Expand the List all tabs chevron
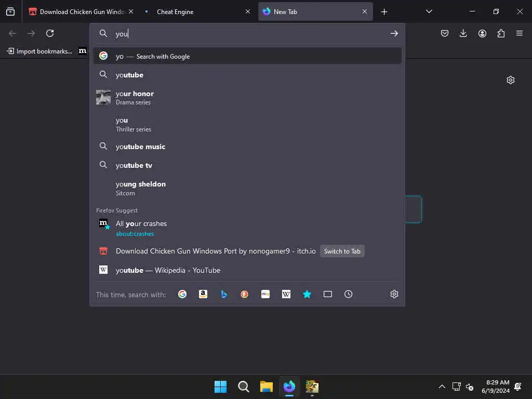The width and height of the screenshot is (532, 399). click(x=429, y=11)
